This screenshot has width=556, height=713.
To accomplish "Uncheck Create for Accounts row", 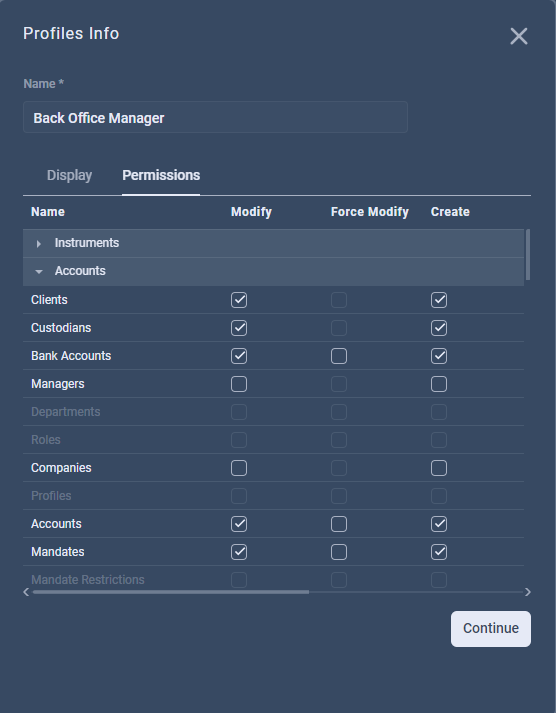I will [x=439, y=524].
